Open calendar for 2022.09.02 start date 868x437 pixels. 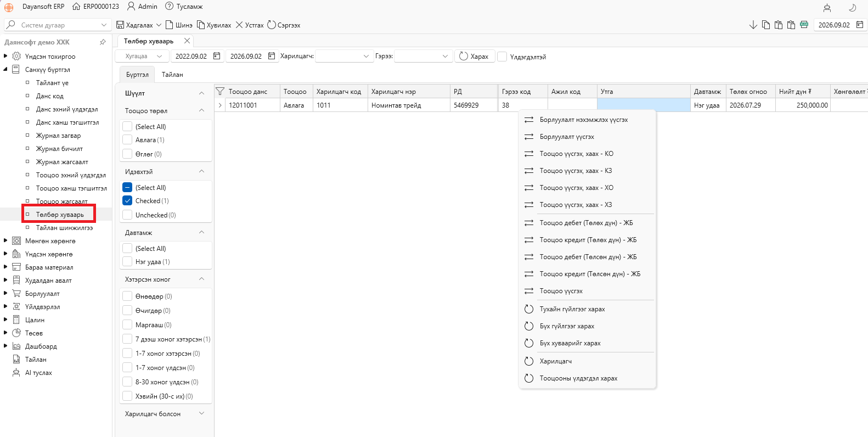tap(217, 57)
